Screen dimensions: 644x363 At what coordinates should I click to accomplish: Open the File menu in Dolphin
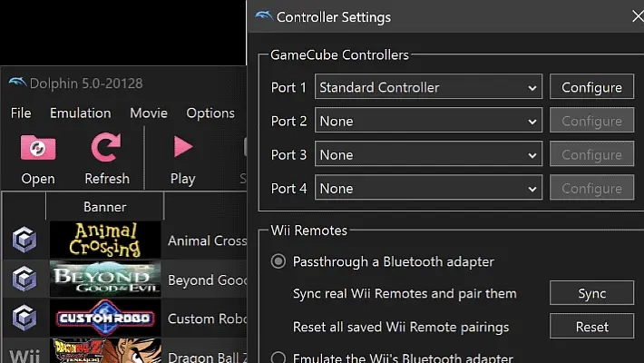(21, 113)
